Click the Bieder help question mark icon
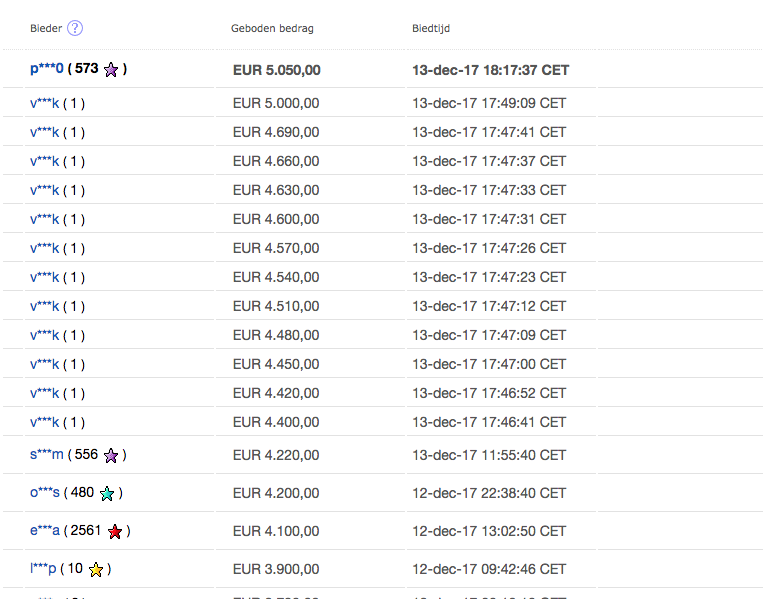 tap(75, 28)
